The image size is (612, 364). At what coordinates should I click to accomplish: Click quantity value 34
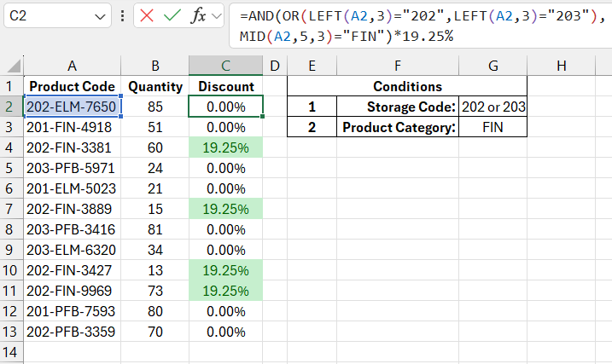click(155, 250)
